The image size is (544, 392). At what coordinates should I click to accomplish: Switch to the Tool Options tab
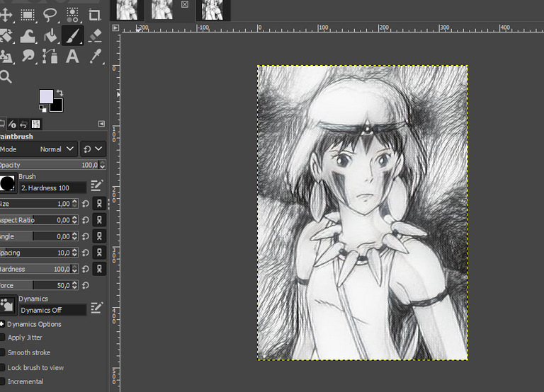pos(2,124)
